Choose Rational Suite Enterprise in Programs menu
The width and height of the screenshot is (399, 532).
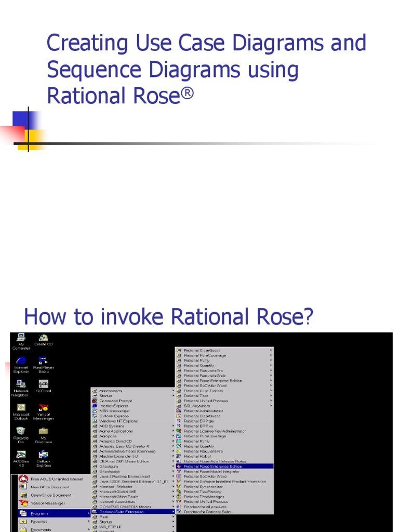tap(132, 511)
